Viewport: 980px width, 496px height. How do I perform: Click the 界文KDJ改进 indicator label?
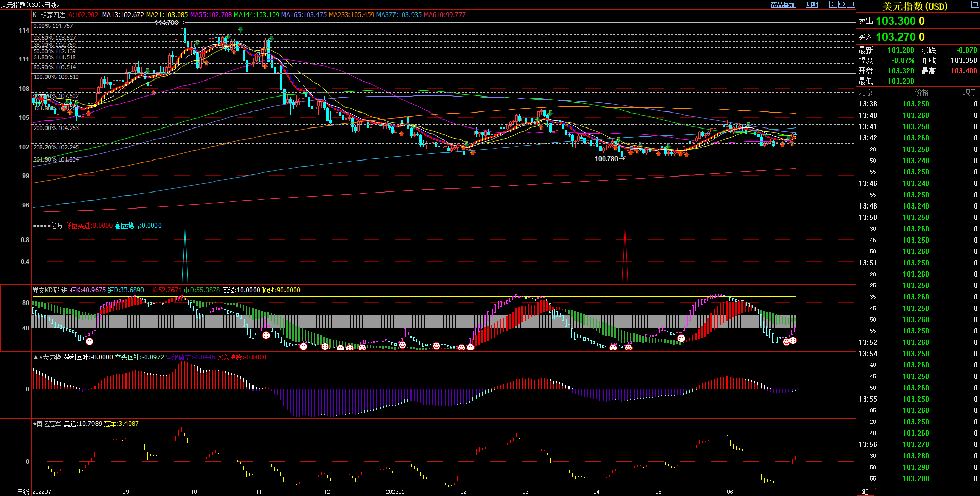pos(50,290)
